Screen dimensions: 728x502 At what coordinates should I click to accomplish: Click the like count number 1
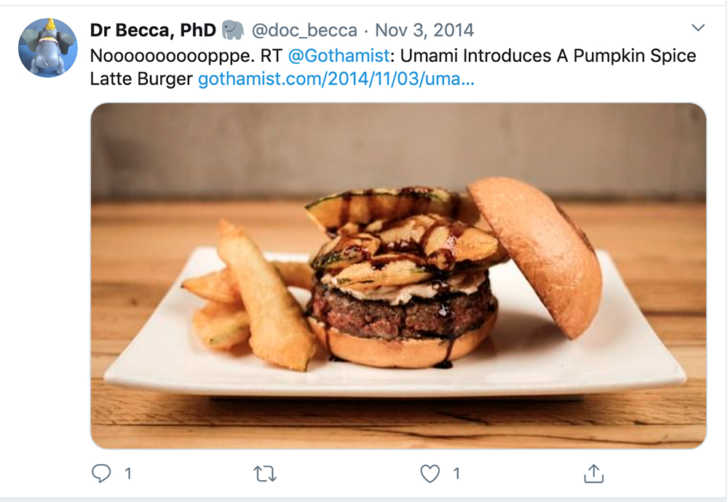point(457,474)
